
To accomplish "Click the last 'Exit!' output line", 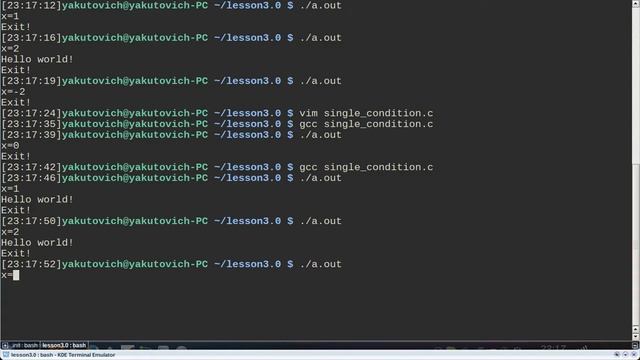I will click(x=16, y=253).
